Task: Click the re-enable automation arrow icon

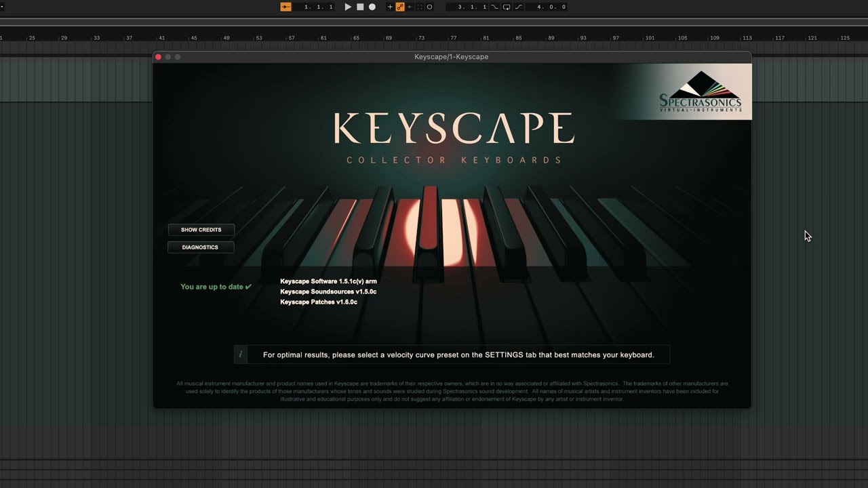Action: pyautogui.click(x=410, y=7)
